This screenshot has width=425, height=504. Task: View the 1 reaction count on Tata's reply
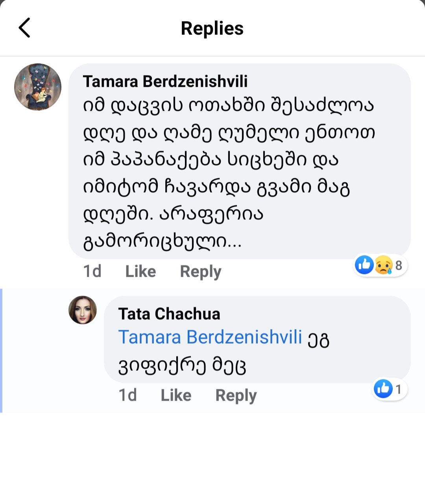[x=398, y=389]
